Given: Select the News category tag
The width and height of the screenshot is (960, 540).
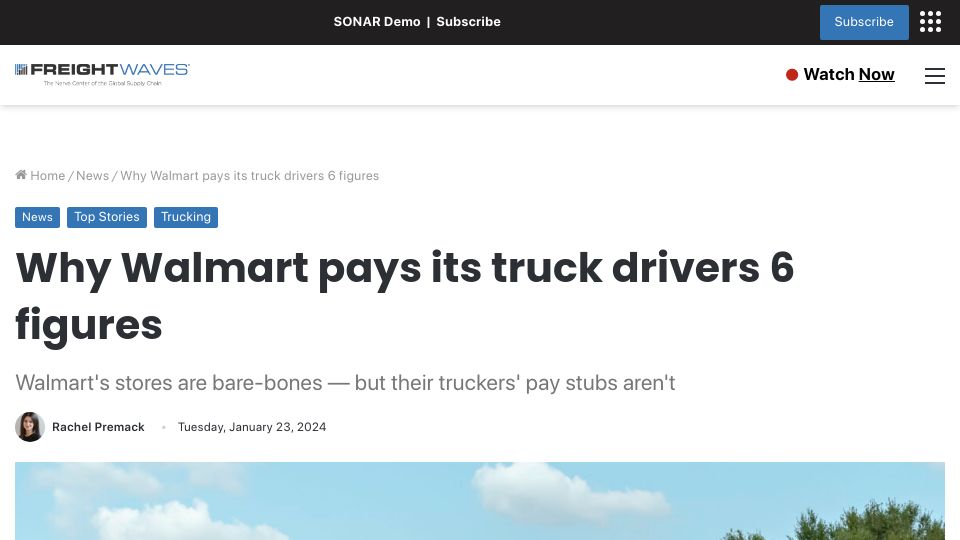Looking at the screenshot, I should [37, 217].
